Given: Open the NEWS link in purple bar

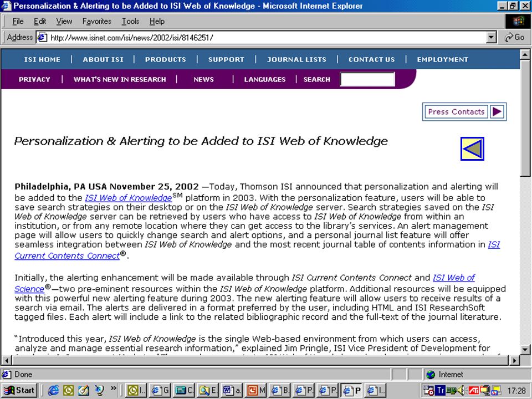Looking at the screenshot, I should click(203, 79).
